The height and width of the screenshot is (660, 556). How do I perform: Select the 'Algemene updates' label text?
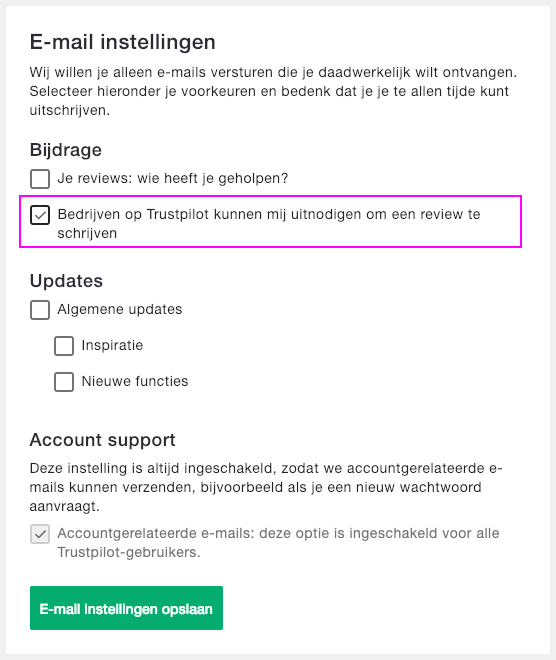coord(120,309)
